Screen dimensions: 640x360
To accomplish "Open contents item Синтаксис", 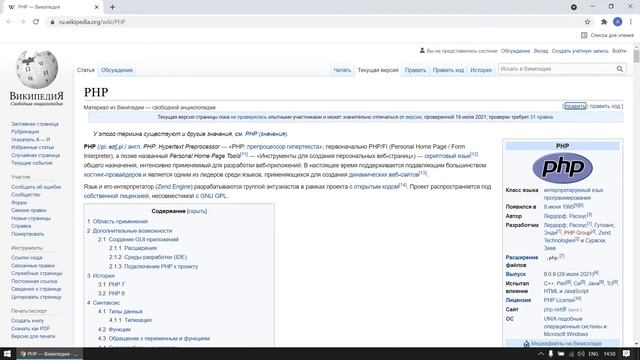I will [x=106, y=303].
